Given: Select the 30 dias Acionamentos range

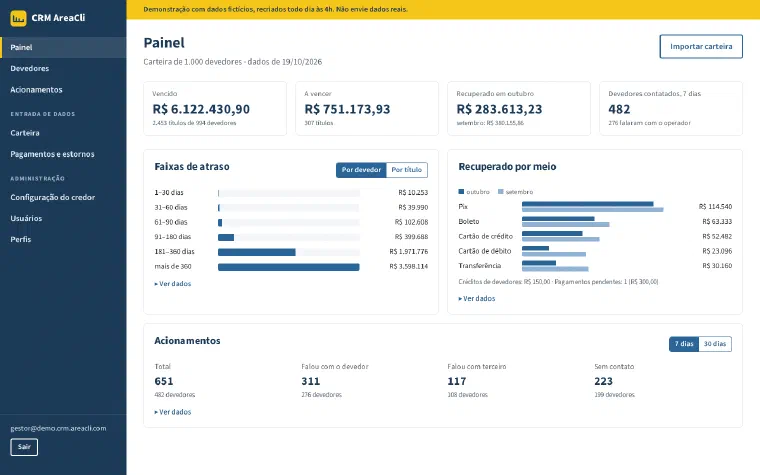Looking at the screenshot, I should [715, 344].
